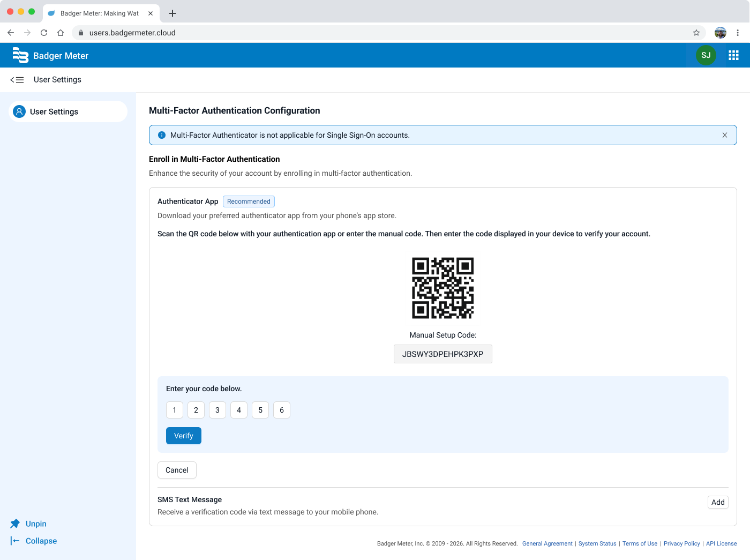Focus the fifth code digit box
750x560 pixels.
260,410
